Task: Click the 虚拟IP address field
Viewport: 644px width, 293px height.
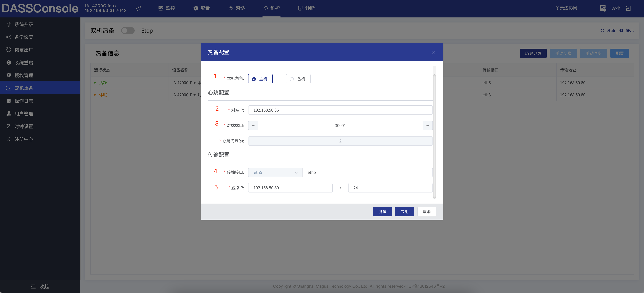Action: (290, 188)
